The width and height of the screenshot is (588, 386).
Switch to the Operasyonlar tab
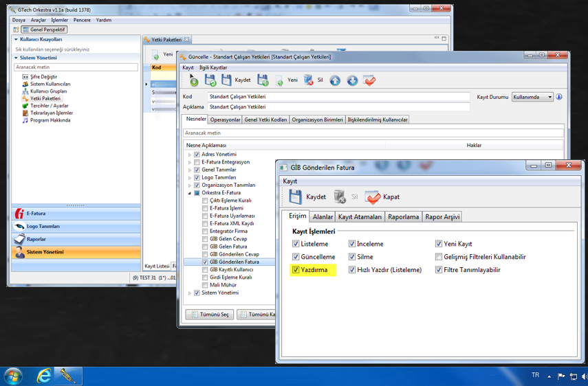[x=225, y=120]
